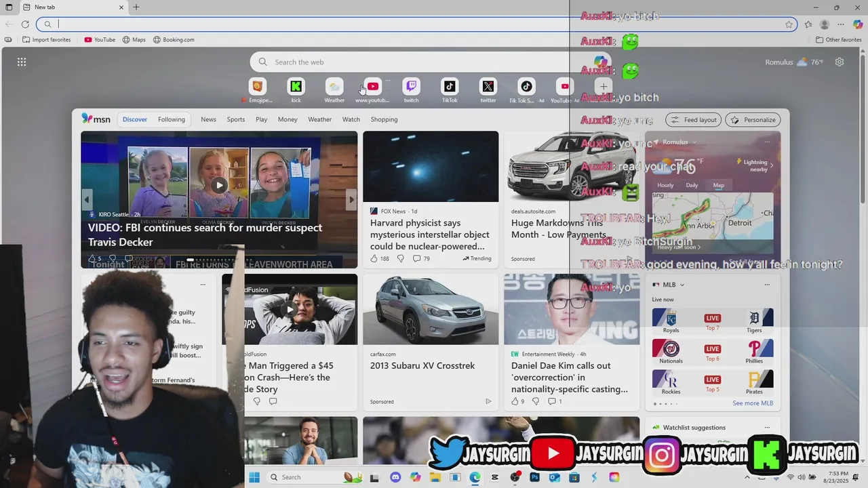Open a new tab with plus button
The height and width of the screenshot is (488, 868).
pyautogui.click(x=136, y=7)
